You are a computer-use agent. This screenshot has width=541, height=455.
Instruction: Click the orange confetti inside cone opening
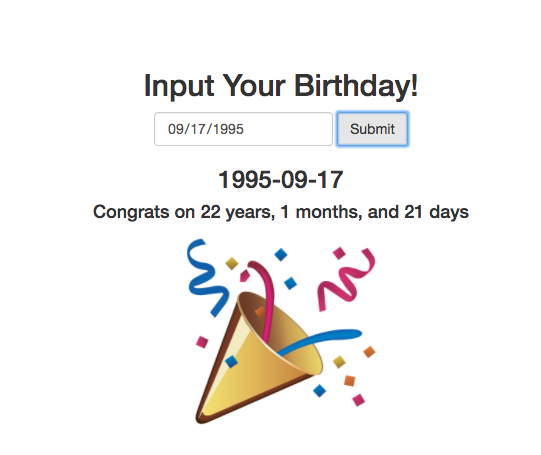pyautogui.click(x=260, y=312)
